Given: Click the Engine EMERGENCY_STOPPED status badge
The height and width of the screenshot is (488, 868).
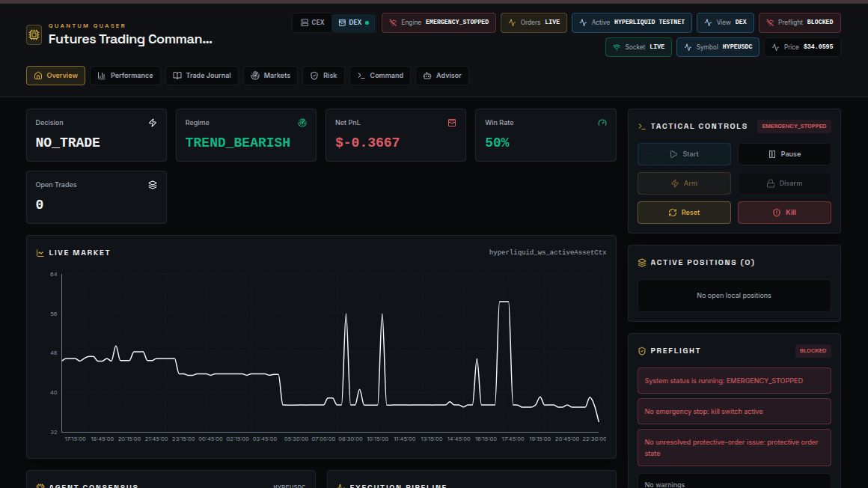Looking at the screenshot, I should point(438,22).
